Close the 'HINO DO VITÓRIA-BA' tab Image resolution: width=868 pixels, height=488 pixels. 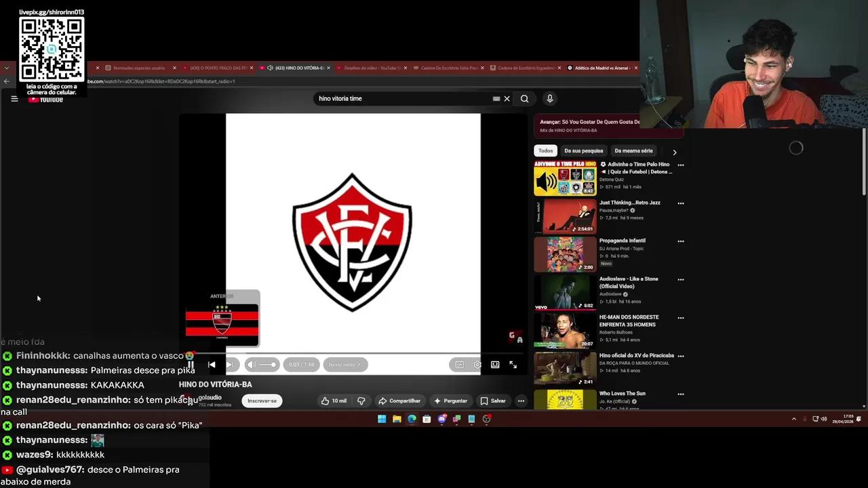[329, 68]
